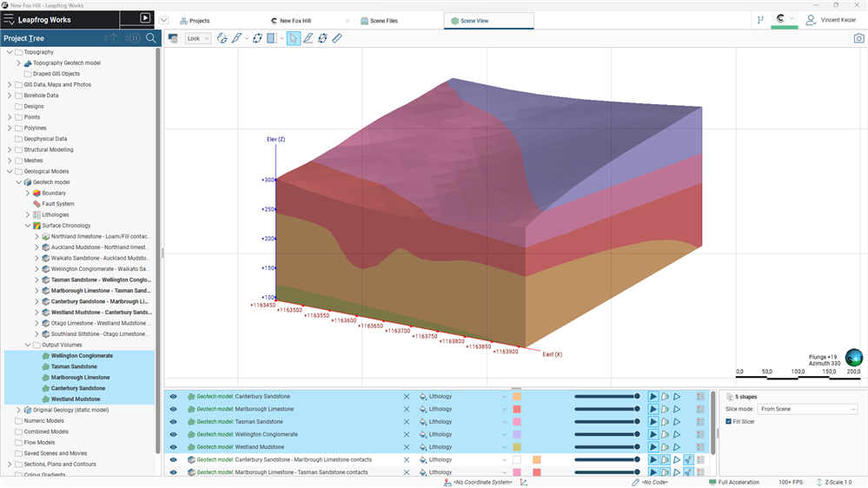This screenshot has width=868, height=488.
Task: Select the ruler measurement tool in toolbar
Action: click(337, 38)
